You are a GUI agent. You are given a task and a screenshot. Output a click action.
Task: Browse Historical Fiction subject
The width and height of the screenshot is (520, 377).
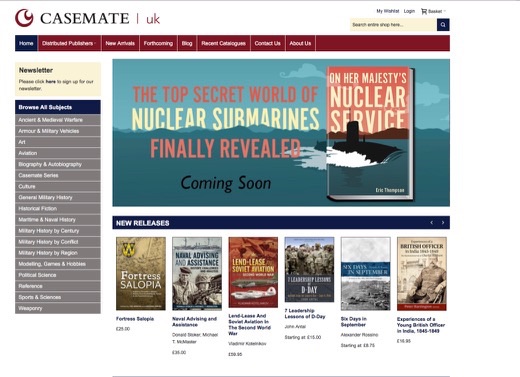[58, 208]
